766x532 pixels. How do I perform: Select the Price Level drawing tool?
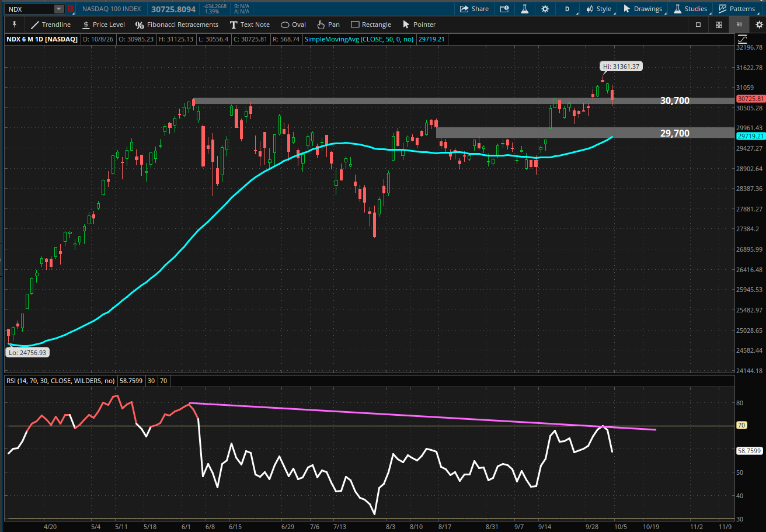pyautogui.click(x=103, y=25)
